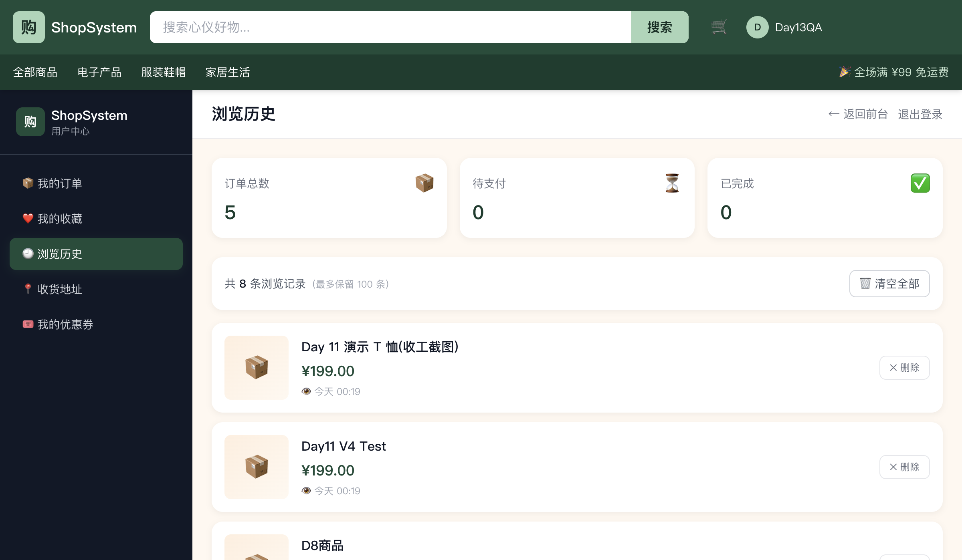Viewport: 962px width, 560px height.
Task: Click the 共 8 条浏览记录 text
Action: [x=265, y=284]
